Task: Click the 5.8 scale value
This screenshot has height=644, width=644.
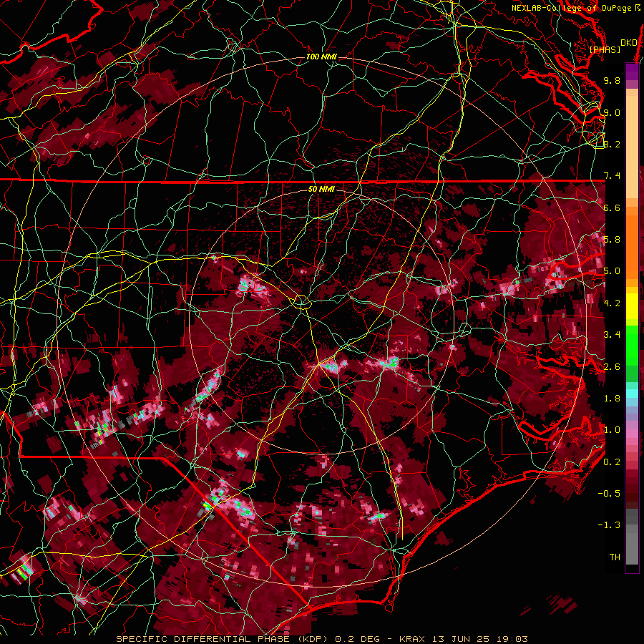Action: (612, 240)
